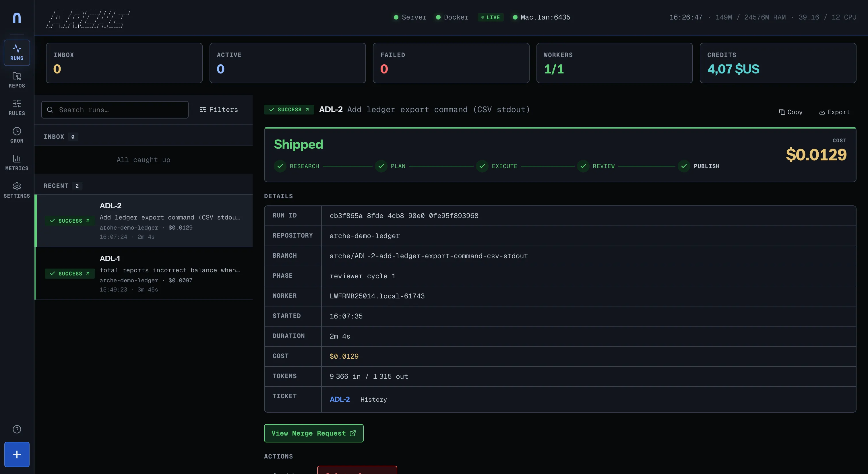Open the Settings gear in sidebar
The image size is (868, 474).
[x=17, y=190]
